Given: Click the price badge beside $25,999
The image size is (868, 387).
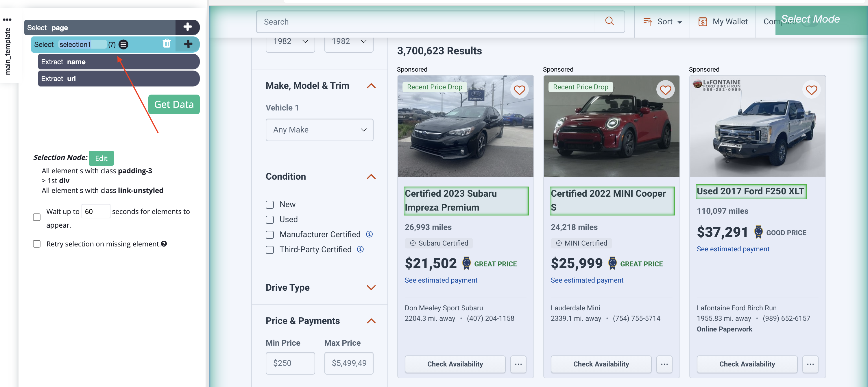Looking at the screenshot, I should 612,263.
